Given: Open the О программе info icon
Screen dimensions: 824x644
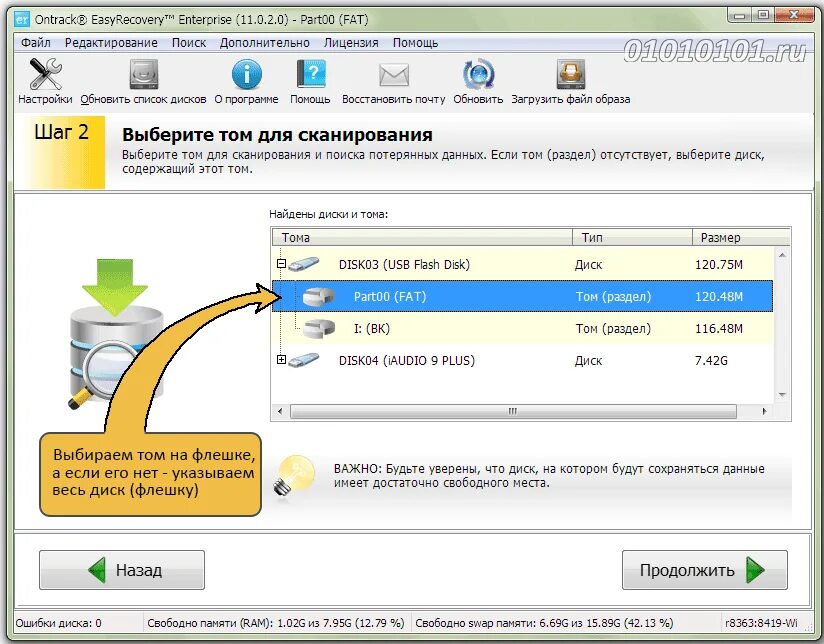Looking at the screenshot, I should (246, 74).
